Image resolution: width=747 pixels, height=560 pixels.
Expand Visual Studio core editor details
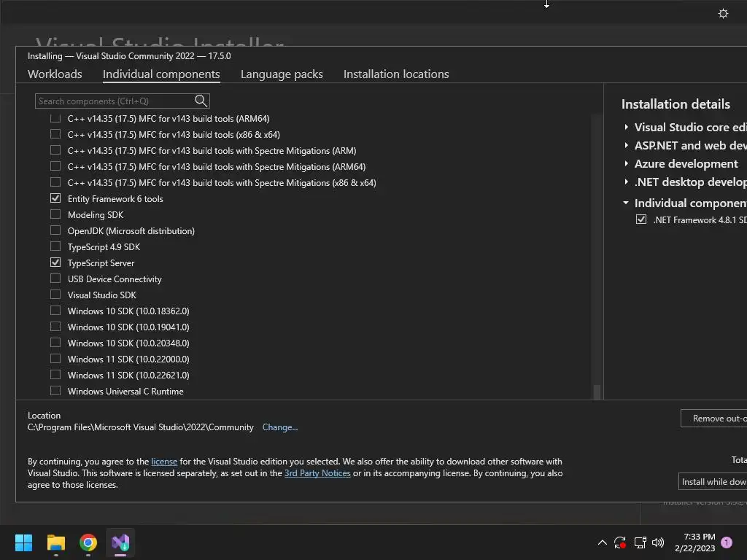(626, 127)
